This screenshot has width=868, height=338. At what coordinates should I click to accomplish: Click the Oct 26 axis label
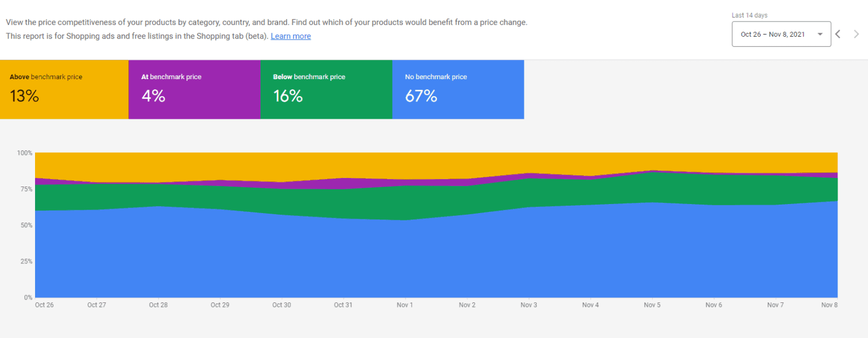(44, 305)
